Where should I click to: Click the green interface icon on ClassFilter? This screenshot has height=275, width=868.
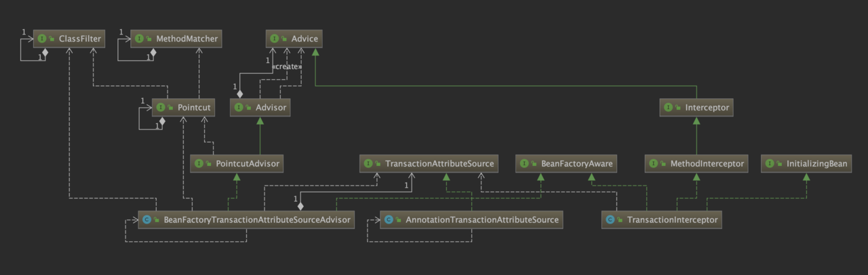[42, 39]
